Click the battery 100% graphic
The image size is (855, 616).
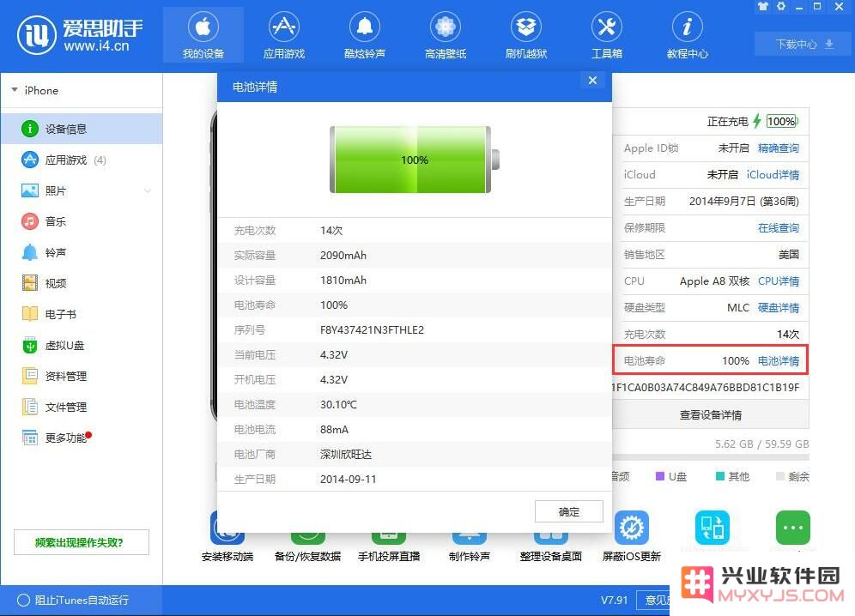[415, 160]
